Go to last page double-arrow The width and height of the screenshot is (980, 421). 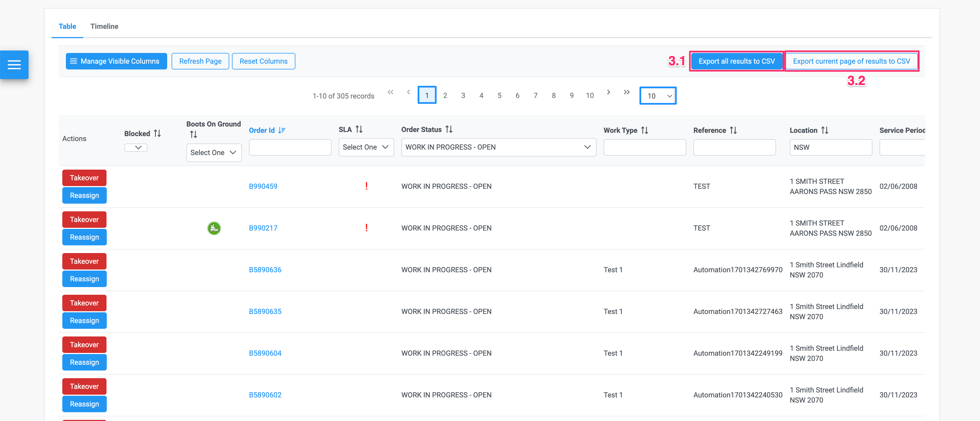pos(627,92)
